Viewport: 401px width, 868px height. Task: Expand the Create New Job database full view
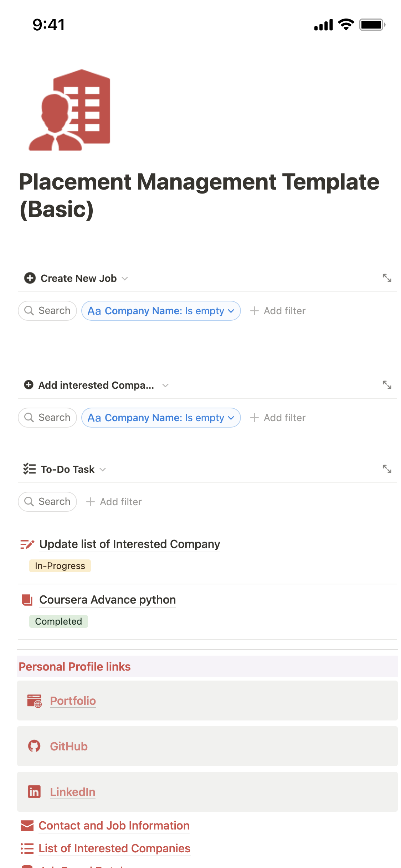[387, 278]
